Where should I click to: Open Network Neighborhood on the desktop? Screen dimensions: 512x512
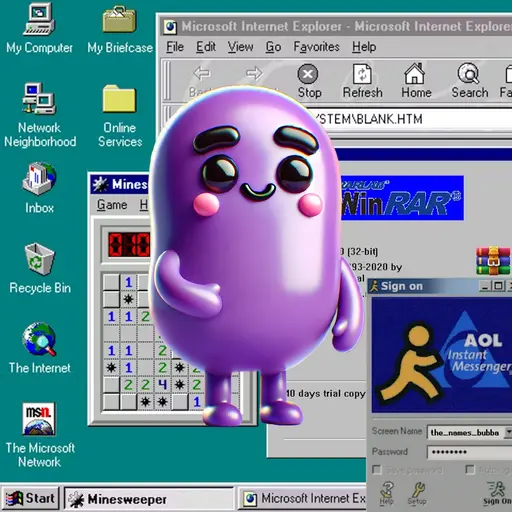[x=40, y=115]
